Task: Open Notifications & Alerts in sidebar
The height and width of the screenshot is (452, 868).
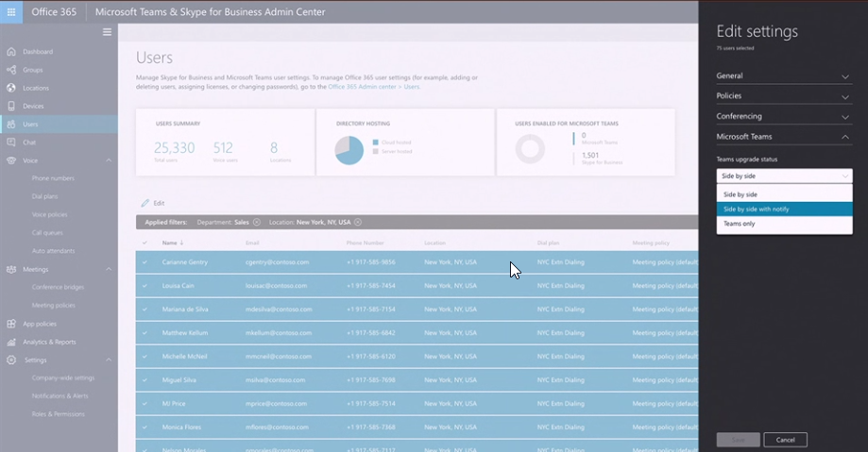Action: click(60, 396)
